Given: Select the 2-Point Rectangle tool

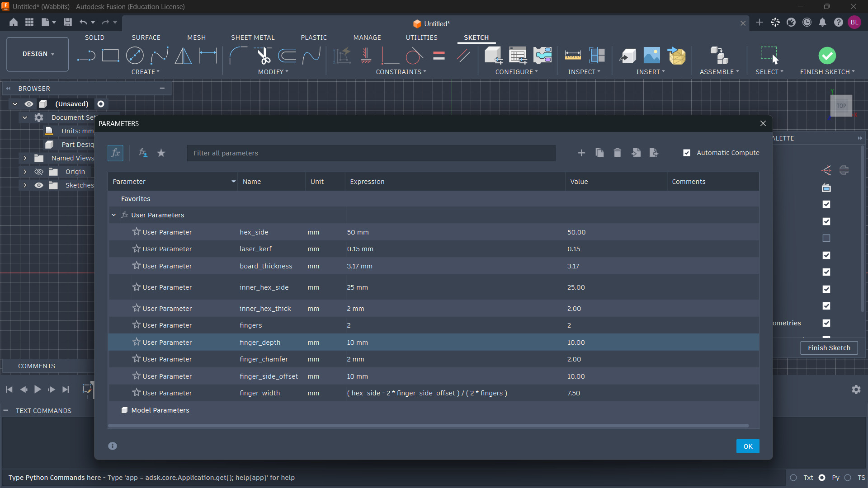Looking at the screenshot, I should 110,56.
